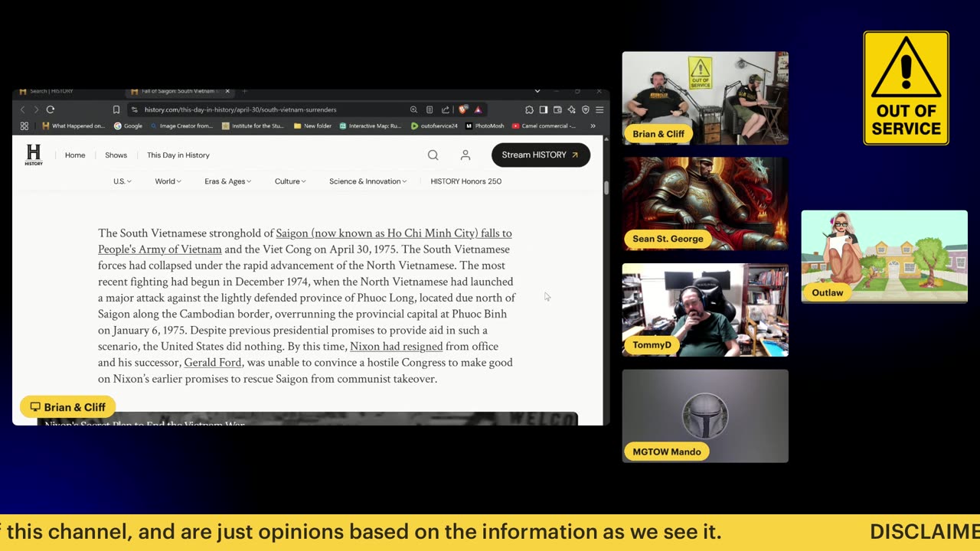Open the zoom magnifier in address bar
980x551 pixels.
tap(413, 109)
